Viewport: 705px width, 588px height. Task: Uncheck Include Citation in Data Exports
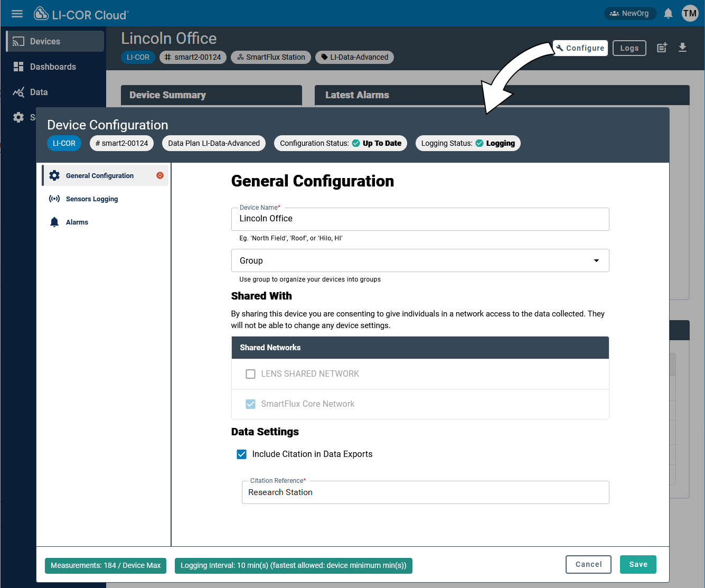(241, 454)
